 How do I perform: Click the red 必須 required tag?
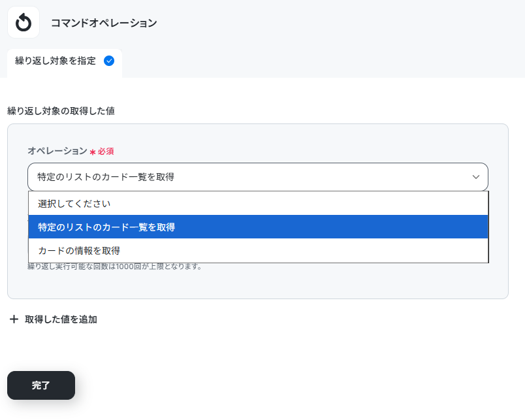pos(106,152)
